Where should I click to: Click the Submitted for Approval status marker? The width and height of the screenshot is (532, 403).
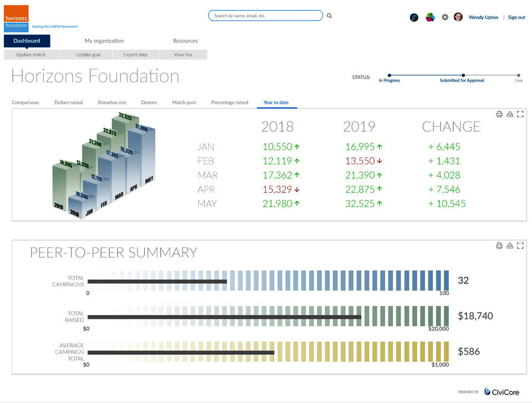463,75
